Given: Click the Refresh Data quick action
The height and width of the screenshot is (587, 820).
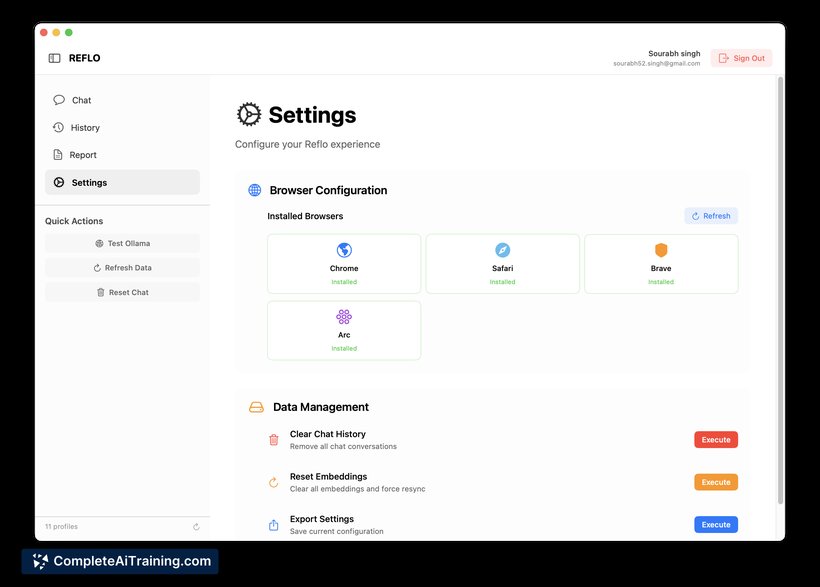Looking at the screenshot, I should tap(122, 268).
